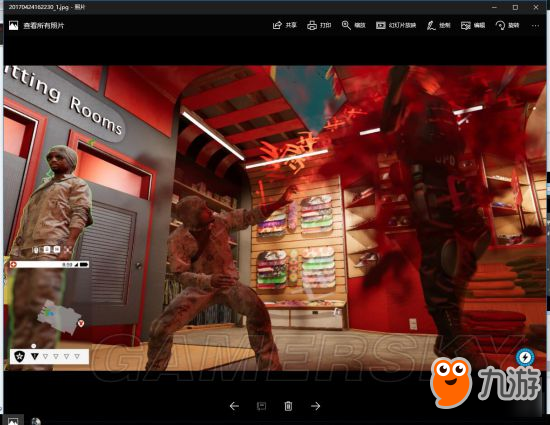This screenshot has width=550, height=425.
Task: Click the Photos app taskbar icon
Action: [13, 420]
